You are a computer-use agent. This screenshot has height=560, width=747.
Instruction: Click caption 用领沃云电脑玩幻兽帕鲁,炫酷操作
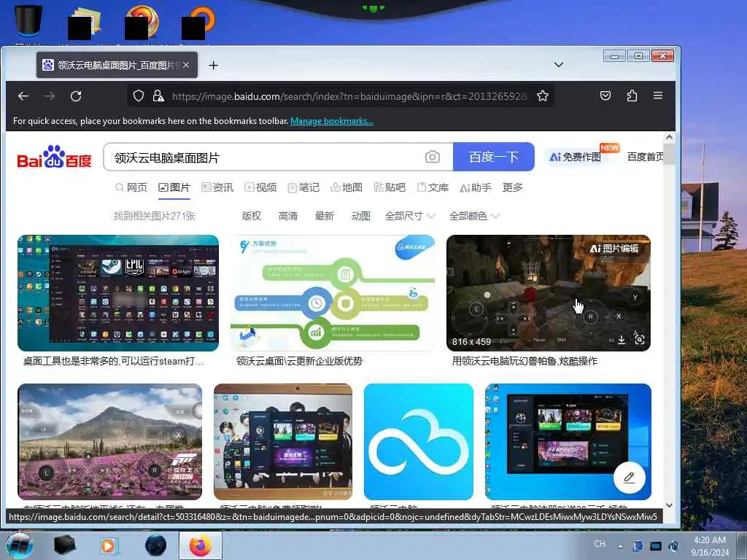(525, 361)
